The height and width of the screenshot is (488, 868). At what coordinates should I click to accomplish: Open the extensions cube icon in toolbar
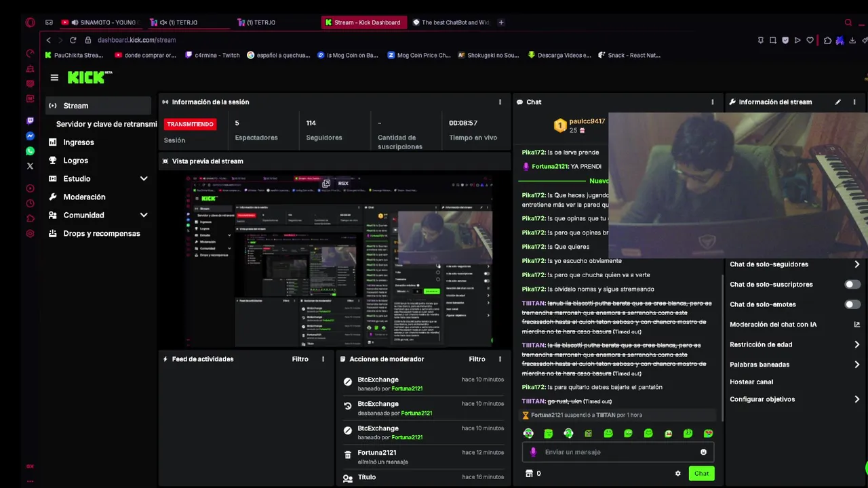[x=827, y=40]
